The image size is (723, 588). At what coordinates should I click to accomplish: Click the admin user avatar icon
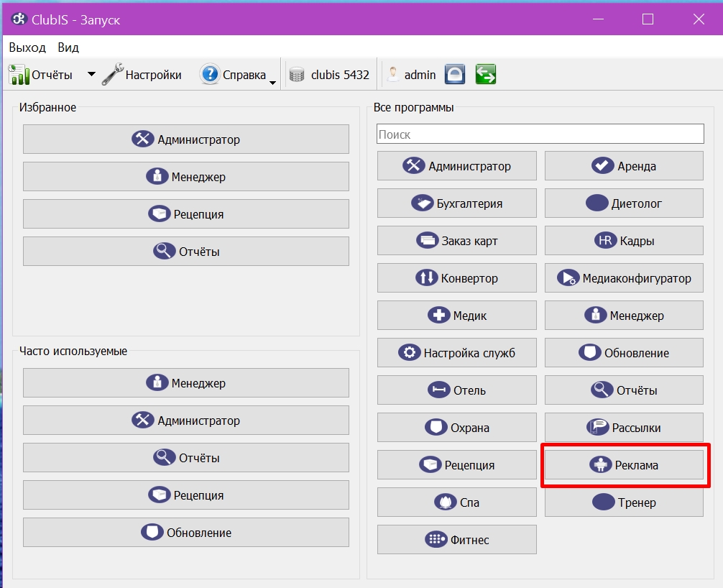(x=393, y=74)
